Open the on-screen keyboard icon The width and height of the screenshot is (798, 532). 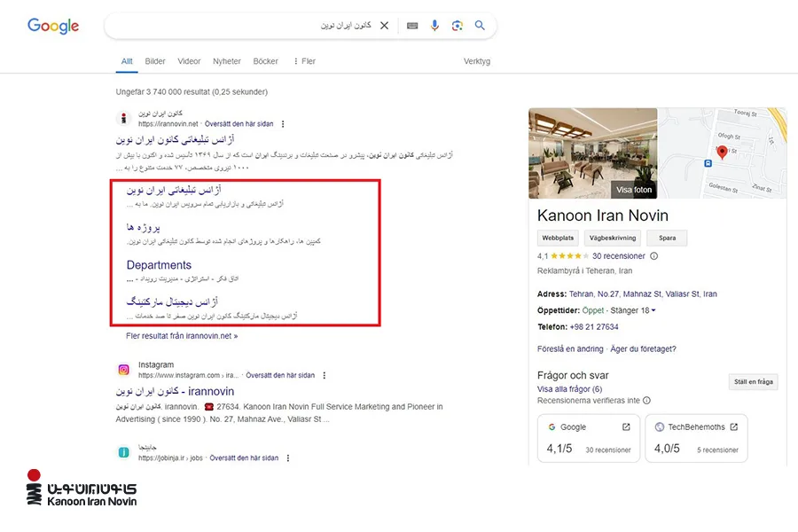[x=412, y=26]
